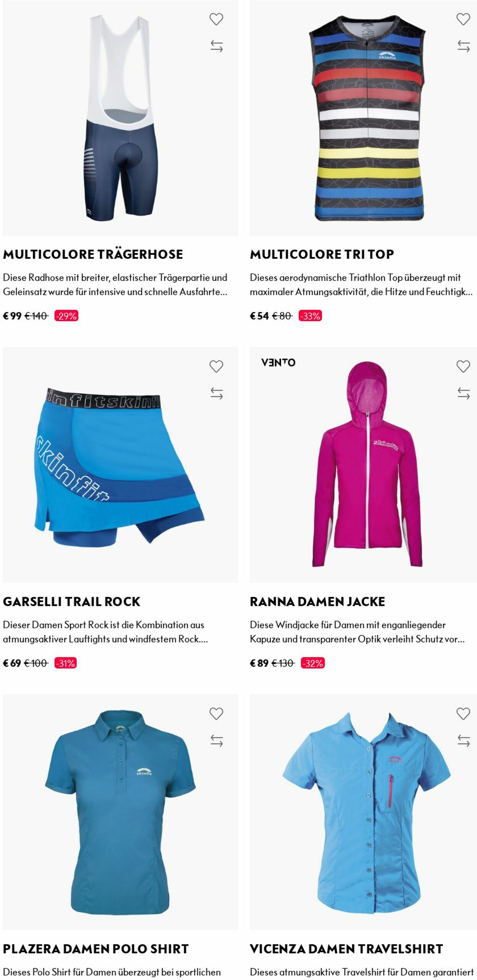
Task: Heart icon on Vicenza Damen Travelshirt
Action: pyautogui.click(x=463, y=713)
